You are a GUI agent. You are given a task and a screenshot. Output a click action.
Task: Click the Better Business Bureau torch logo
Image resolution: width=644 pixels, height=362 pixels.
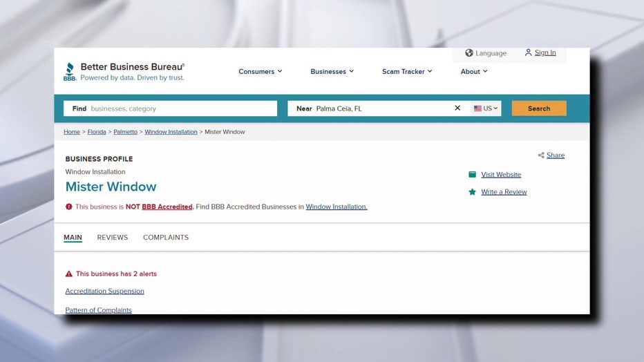(70, 72)
